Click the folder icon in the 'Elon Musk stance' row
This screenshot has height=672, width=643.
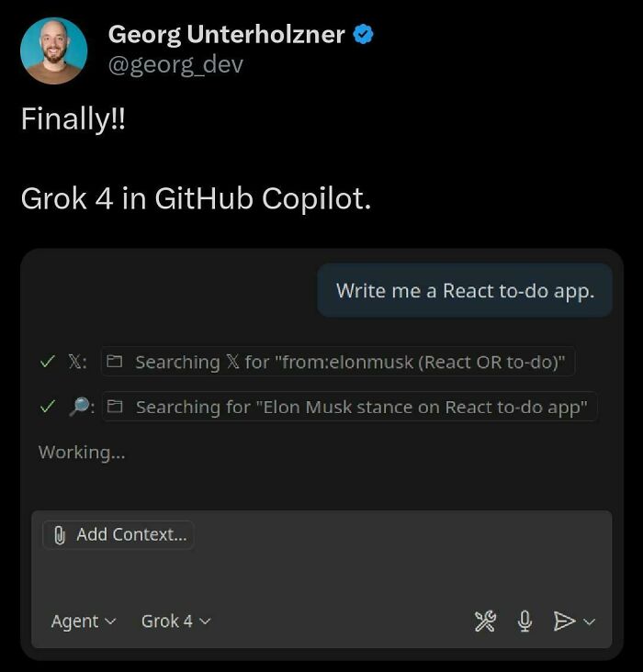[x=115, y=407]
